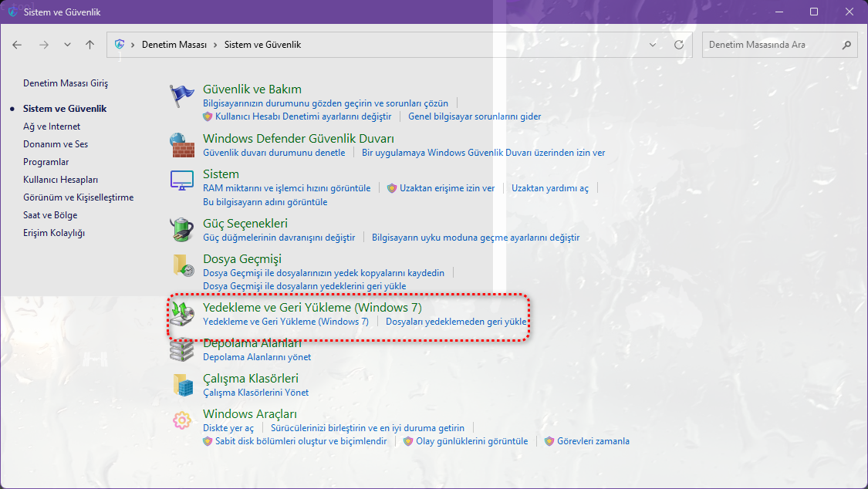Open Güç düğmelerinin davranışını değiştir
Viewport: 868px width, 489px height.
pos(279,238)
